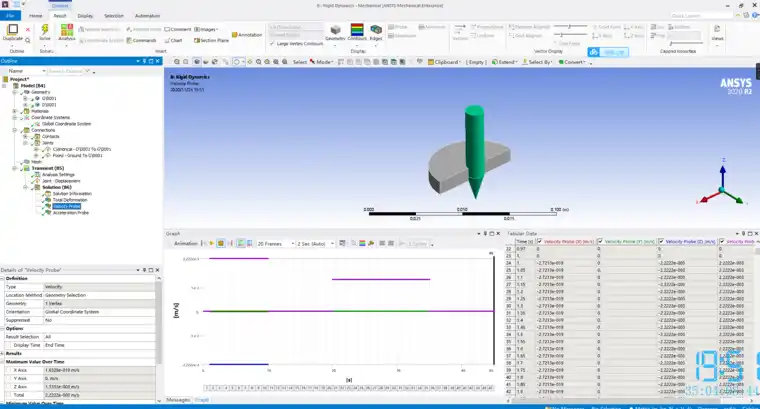Collapse the Geometry tree node
760x409 pixels.
click(15, 92)
